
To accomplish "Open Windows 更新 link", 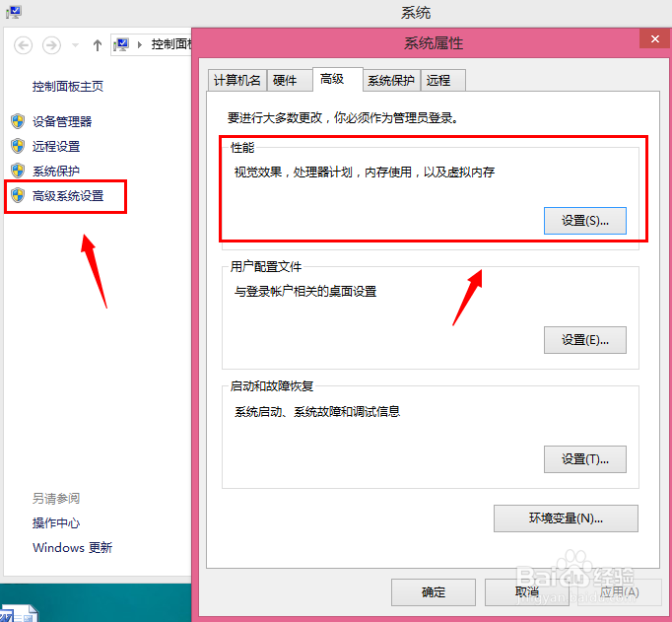I will pos(73,547).
